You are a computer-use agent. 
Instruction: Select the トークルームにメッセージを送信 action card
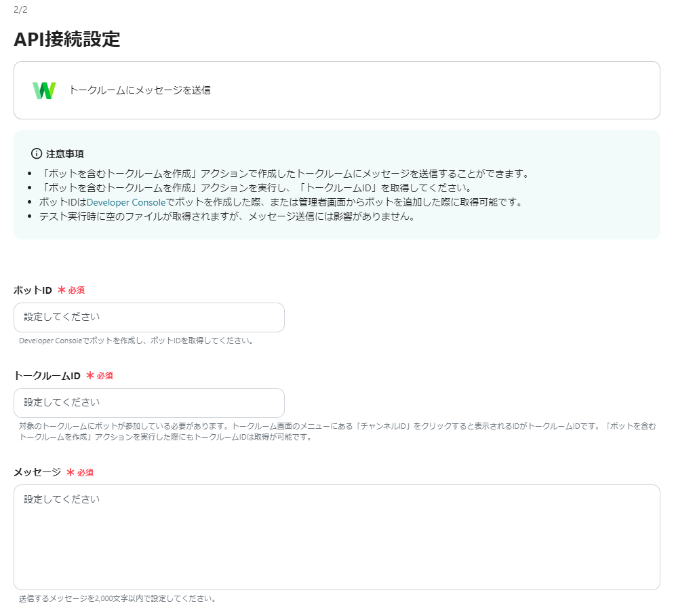336,90
